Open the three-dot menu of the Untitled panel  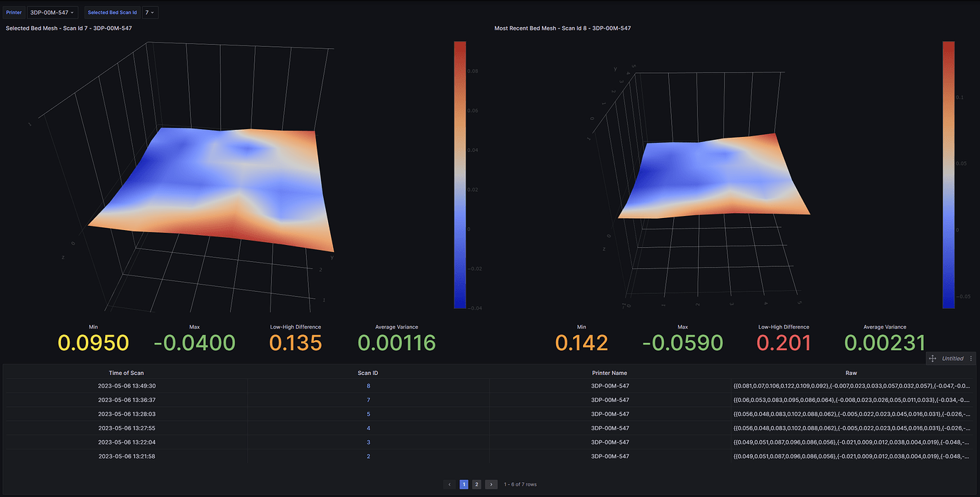click(971, 359)
